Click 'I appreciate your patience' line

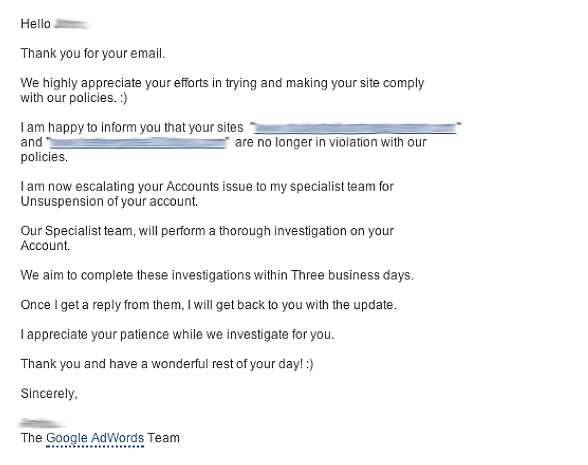(x=177, y=334)
